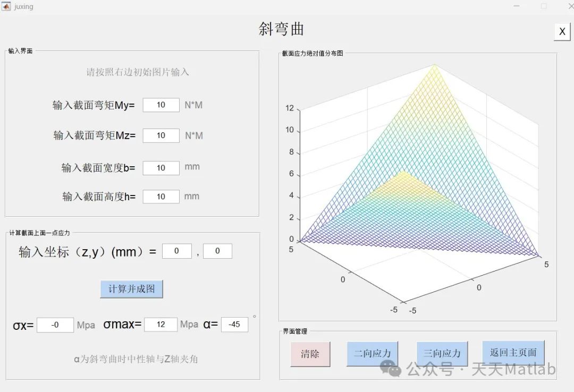574x392 pixels.
Task: Click the σx result field
Action: [55, 325]
